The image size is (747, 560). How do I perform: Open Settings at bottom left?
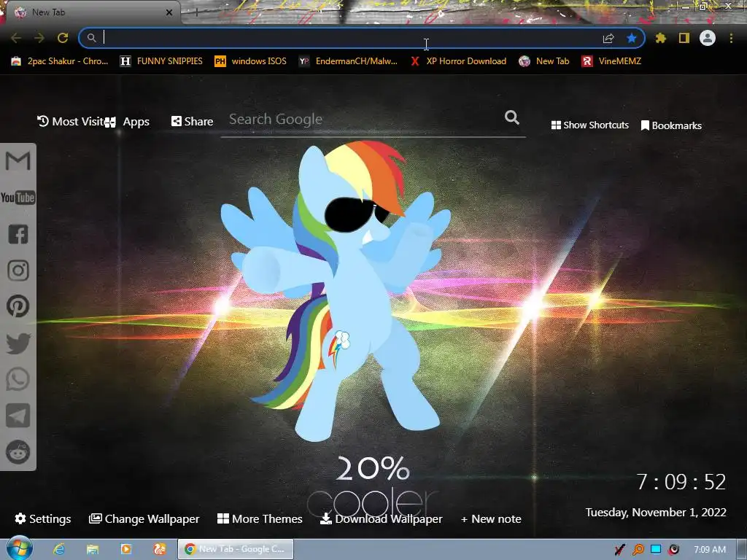coord(43,518)
